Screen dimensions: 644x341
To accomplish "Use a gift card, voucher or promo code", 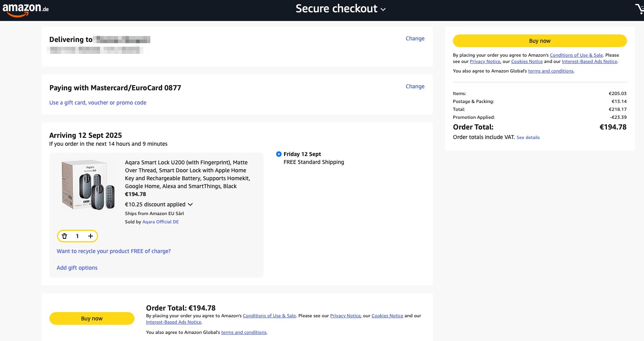I will tap(98, 103).
